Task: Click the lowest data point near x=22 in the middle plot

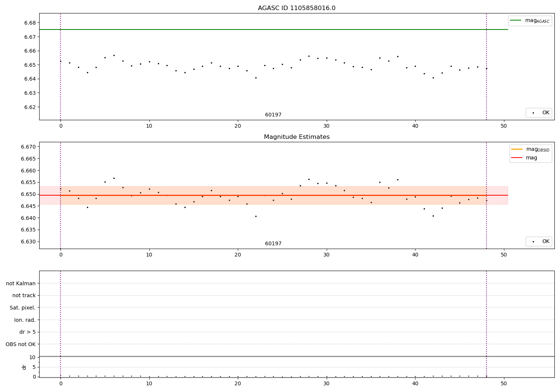Action: tap(256, 216)
